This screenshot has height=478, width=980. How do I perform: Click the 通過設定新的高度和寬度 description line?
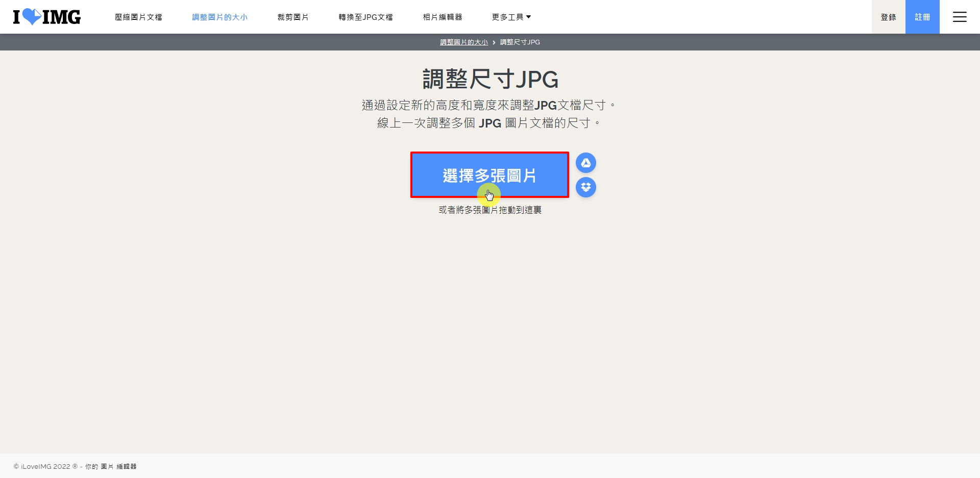tap(489, 105)
